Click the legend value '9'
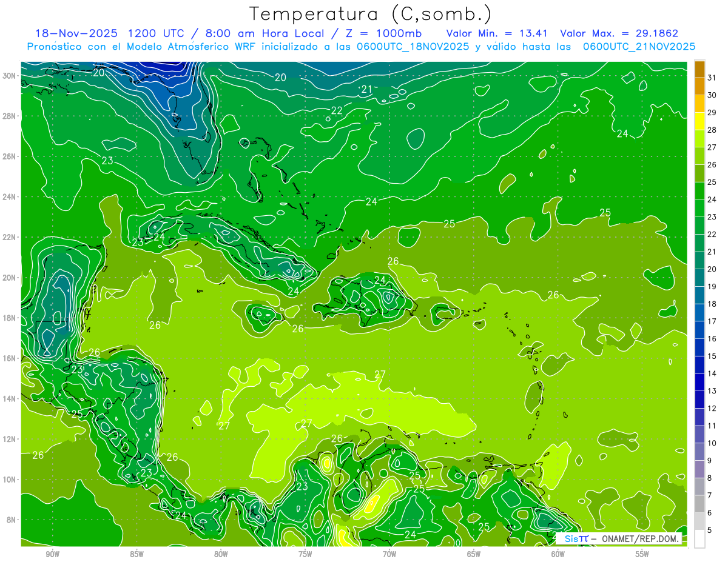Screen dimensions: 728x562 (x=710, y=461)
